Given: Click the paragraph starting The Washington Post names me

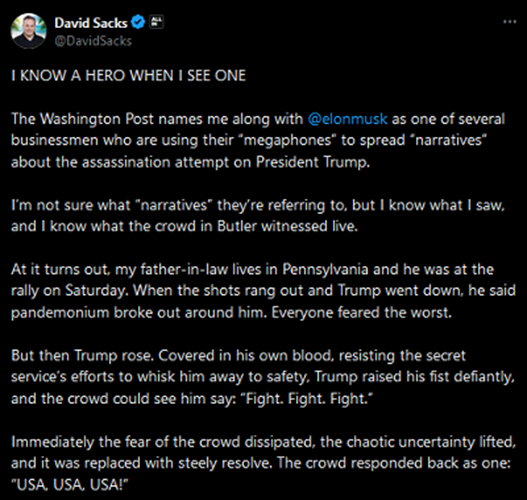Looking at the screenshot, I should (258, 140).
